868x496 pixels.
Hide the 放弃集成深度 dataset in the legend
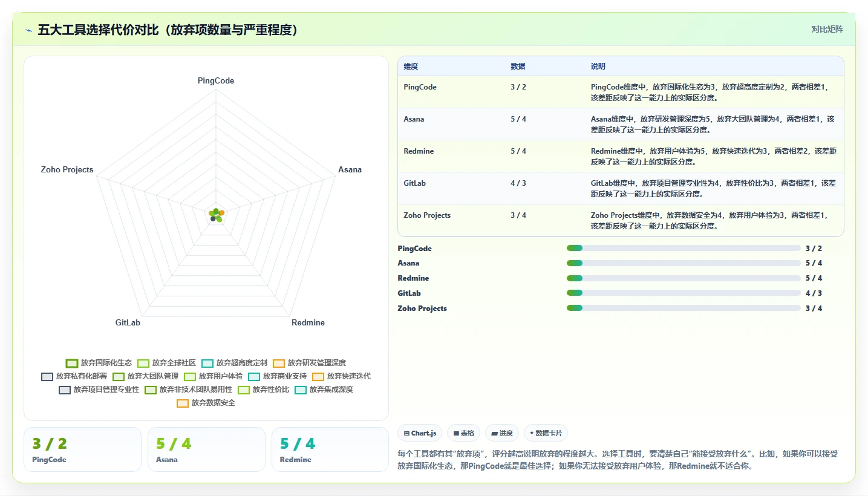click(324, 390)
